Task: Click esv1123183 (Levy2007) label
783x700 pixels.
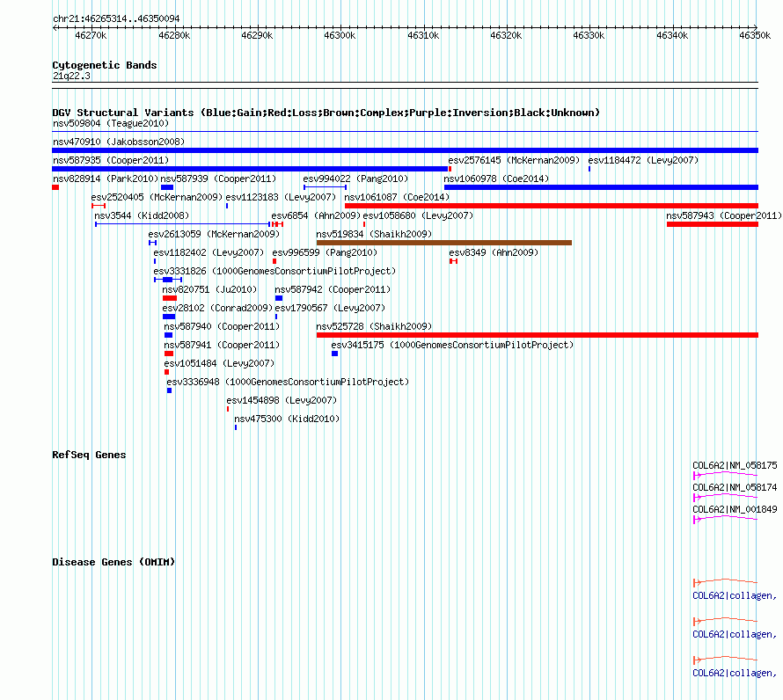Action: 281,197
